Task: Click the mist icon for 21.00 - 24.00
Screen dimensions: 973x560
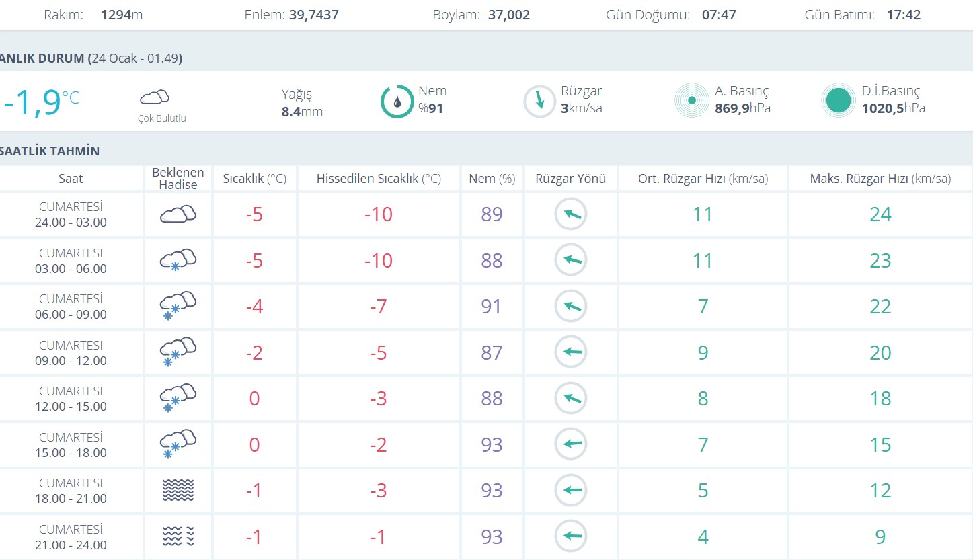Action: (x=178, y=536)
